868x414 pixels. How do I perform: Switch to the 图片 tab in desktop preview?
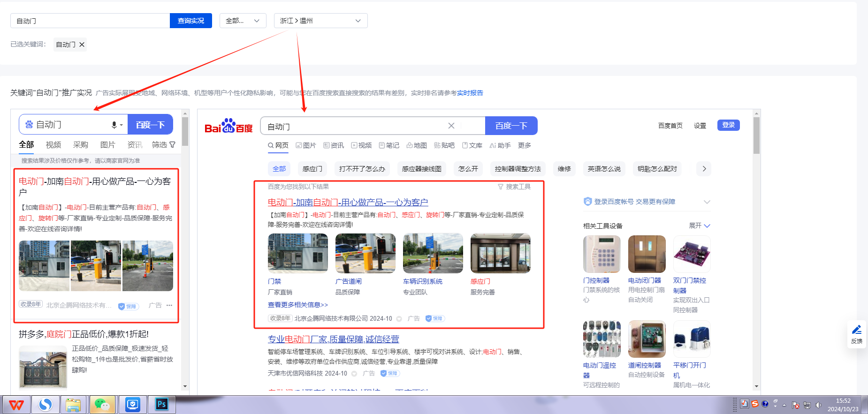306,145
